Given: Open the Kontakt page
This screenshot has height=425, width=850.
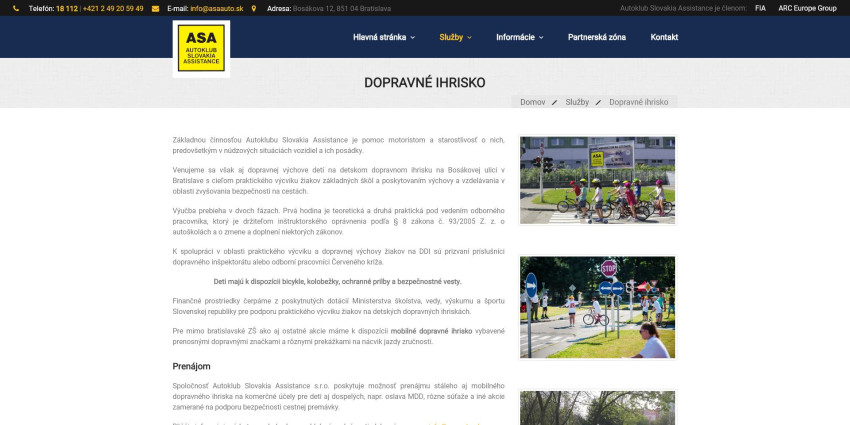Looking at the screenshot, I should (664, 37).
